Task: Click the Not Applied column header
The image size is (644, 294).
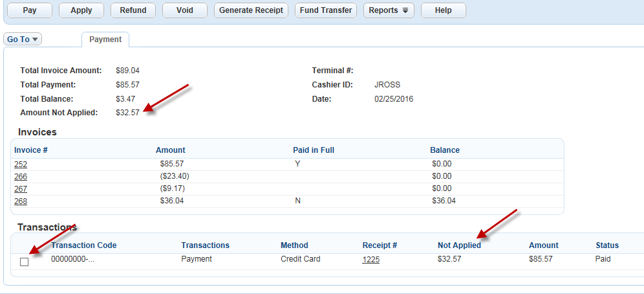Action: coord(459,245)
